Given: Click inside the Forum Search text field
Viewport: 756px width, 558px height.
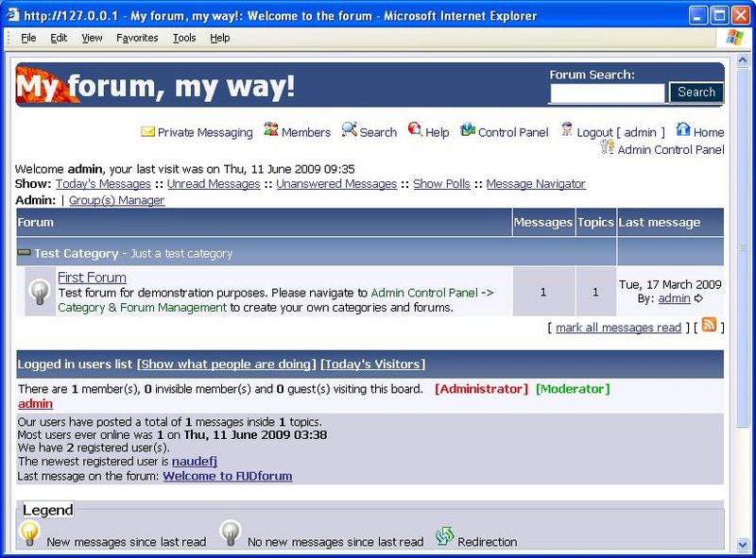Looking at the screenshot, I should pos(608,93).
